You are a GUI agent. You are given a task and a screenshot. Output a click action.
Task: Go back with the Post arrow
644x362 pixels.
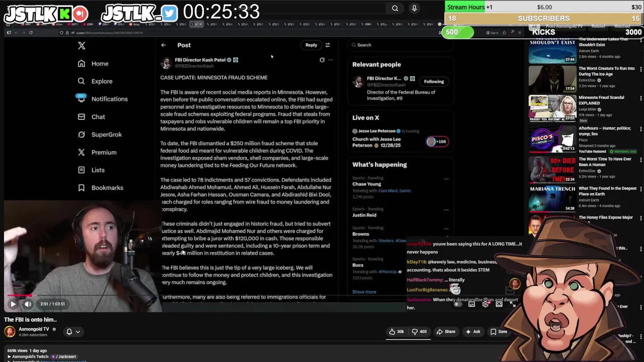164,45
